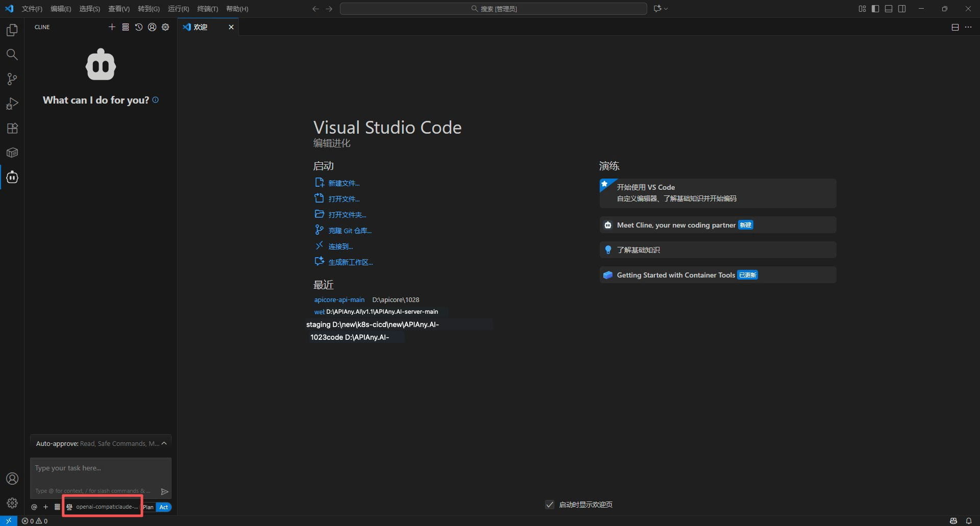Click the 打开文件... link
The image size is (980, 526).
344,199
